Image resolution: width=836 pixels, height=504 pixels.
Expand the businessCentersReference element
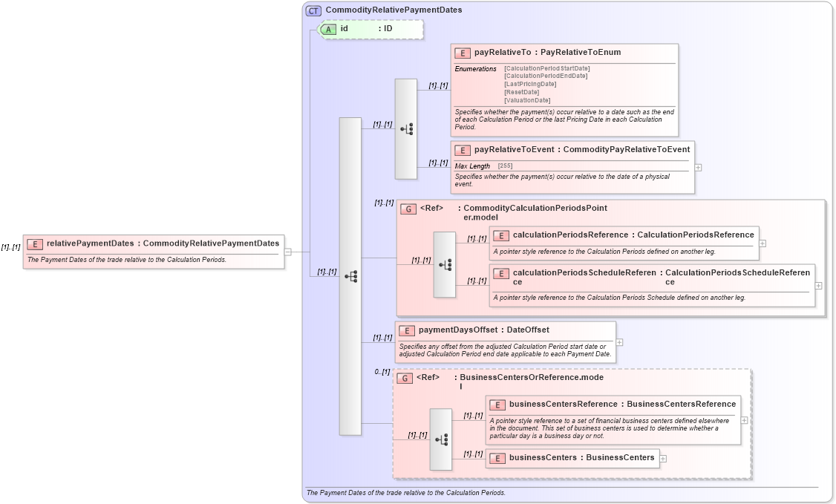click(x=745, y=420)
